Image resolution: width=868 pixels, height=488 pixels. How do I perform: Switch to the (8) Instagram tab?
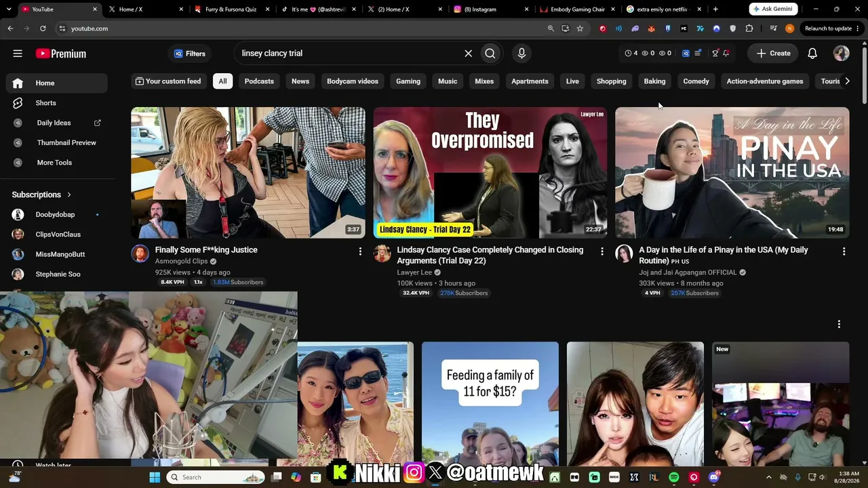click(491, 9)
